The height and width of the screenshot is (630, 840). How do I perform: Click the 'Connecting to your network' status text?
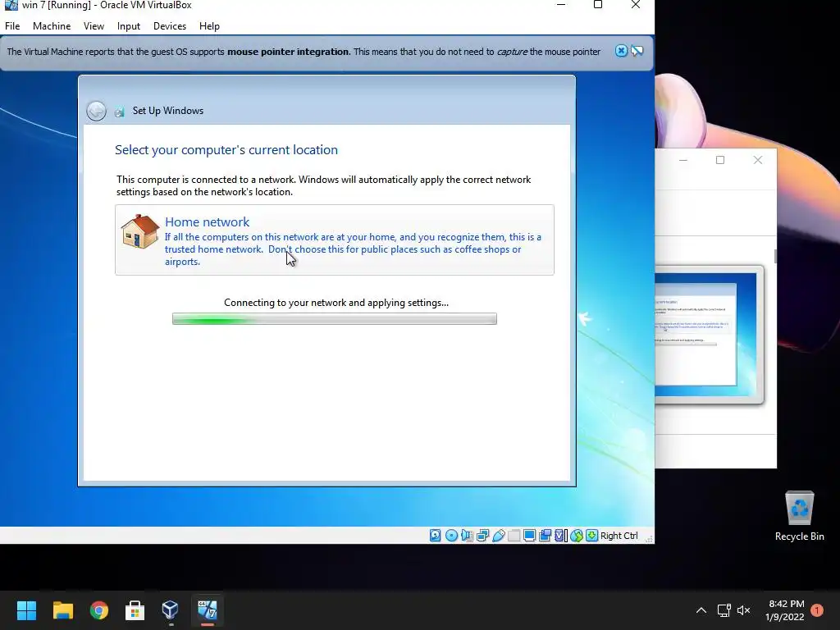pos(336,303)
